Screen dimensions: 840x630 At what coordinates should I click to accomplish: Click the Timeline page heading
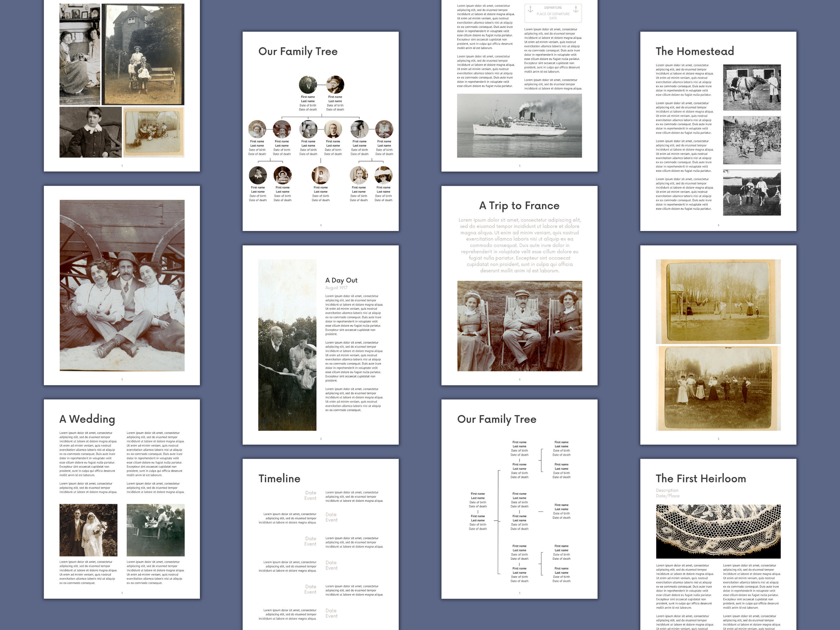[279, 479]
